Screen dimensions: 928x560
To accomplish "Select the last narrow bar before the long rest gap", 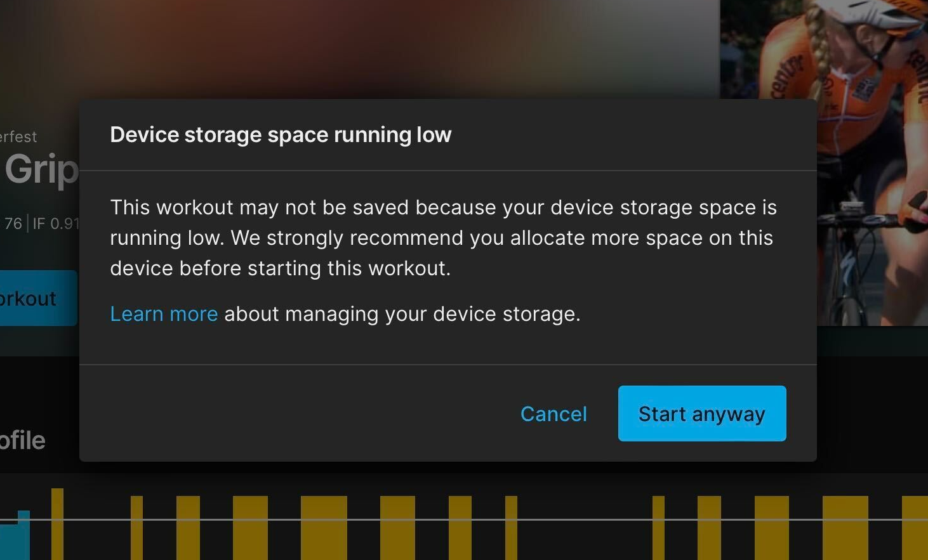I will click(511, 528).
